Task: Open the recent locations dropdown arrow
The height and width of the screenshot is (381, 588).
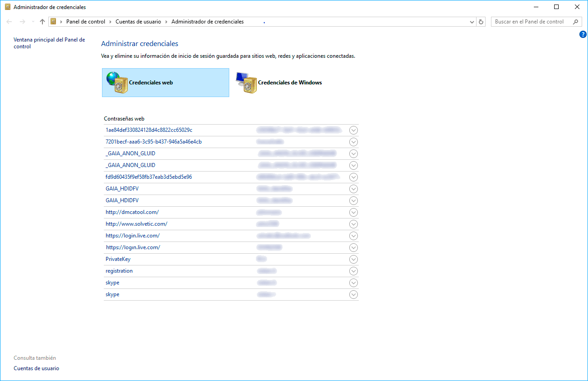Action: pyautogui.click(x=33, y=22)
